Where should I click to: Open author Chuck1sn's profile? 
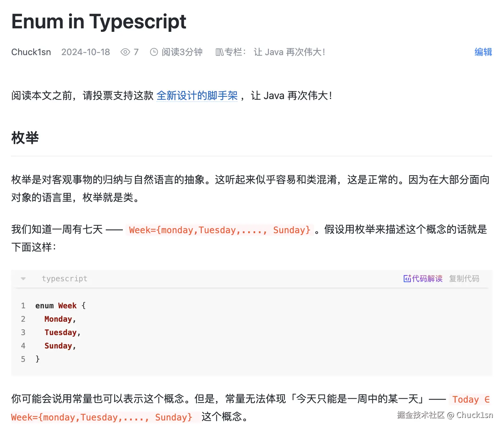tap(31, 52)
